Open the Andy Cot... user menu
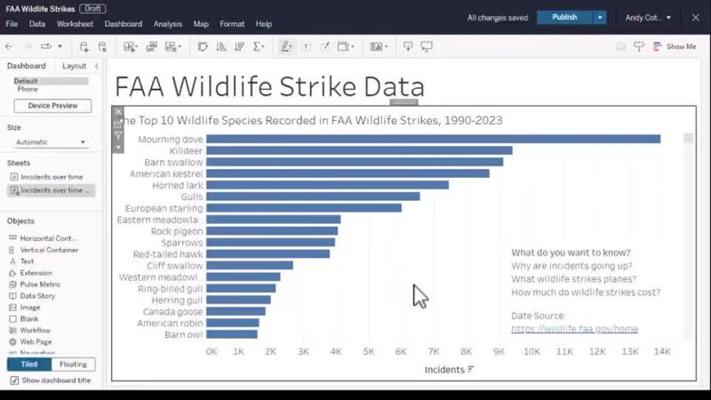This screenshot has height=400, width=711. pyautogui.click(x=648, y=18)
